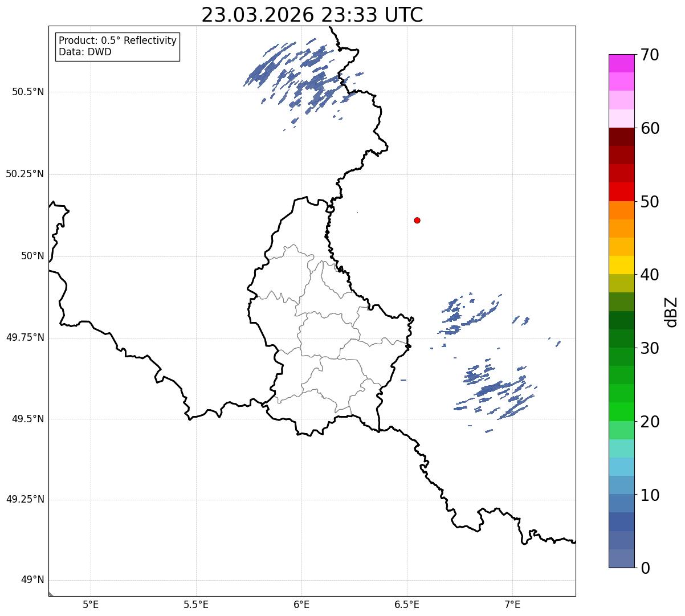
Task: Pick the dark green swatch above 30
Action: click(621, 338)
